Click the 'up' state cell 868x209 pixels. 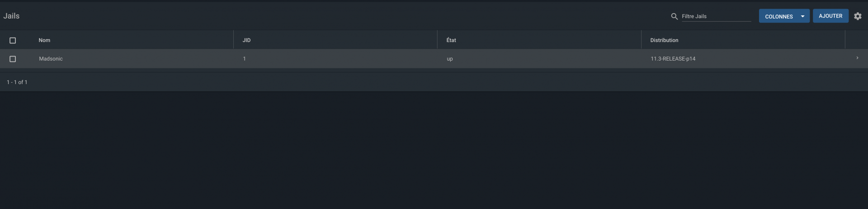[450, 59]
